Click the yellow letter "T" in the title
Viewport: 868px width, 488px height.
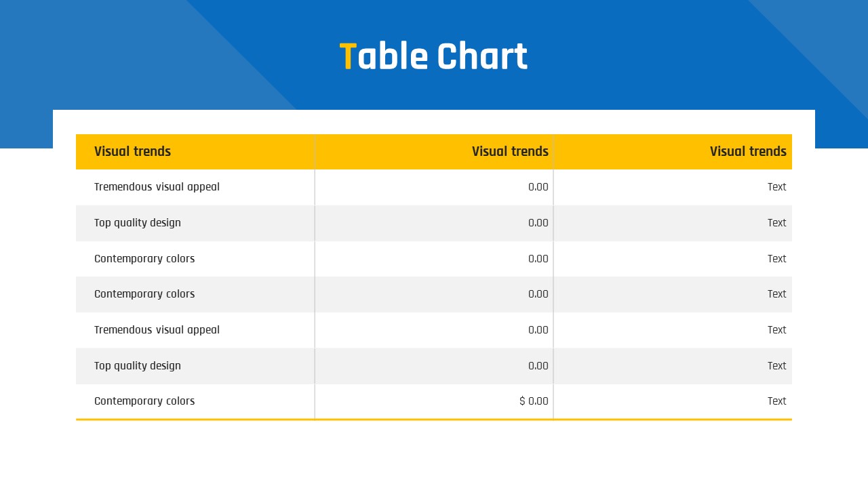347,56
